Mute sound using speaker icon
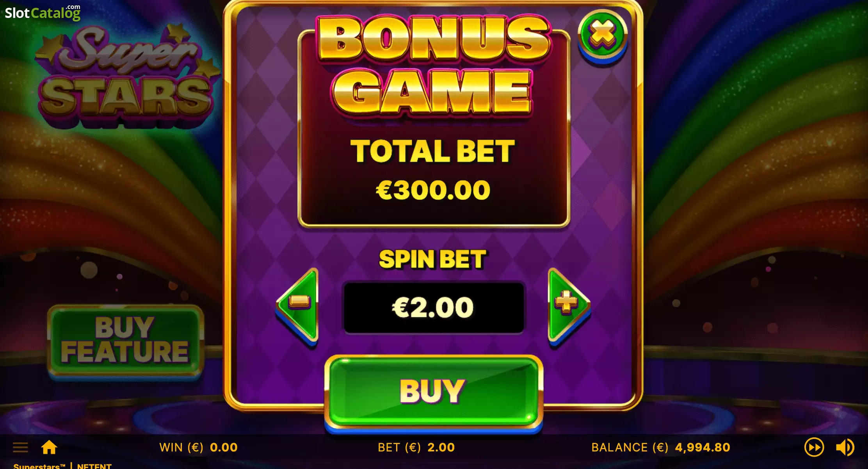Viewport: 868px width, 469px height. coord(845,447)
